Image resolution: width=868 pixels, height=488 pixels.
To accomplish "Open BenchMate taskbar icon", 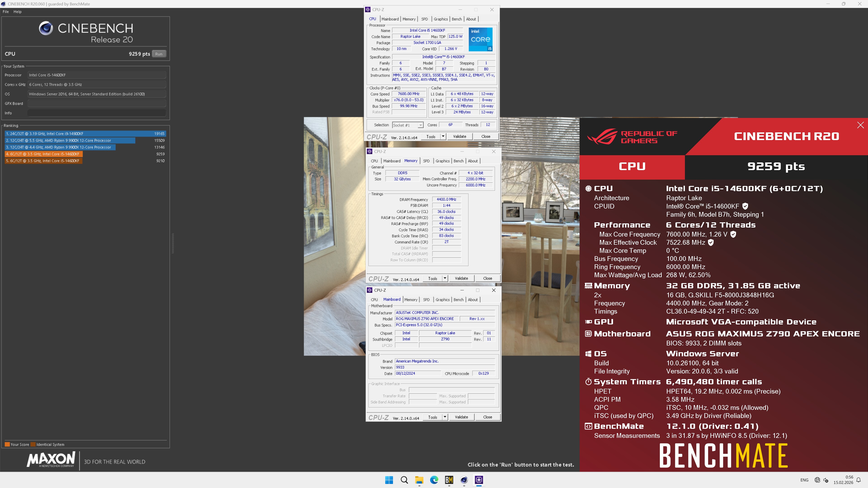I will point(449,480).
